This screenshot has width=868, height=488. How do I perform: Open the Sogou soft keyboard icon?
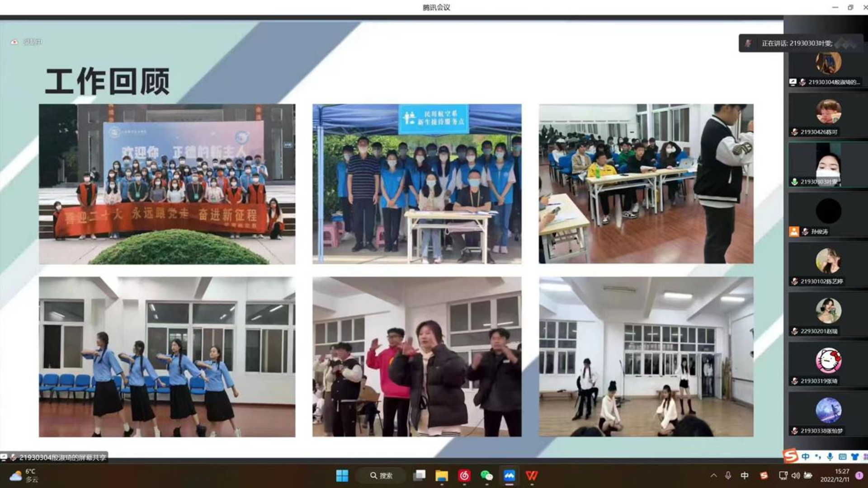point(842,457)
